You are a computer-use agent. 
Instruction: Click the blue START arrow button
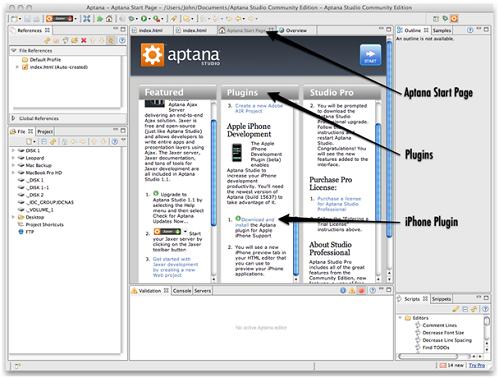click(370, 55)
